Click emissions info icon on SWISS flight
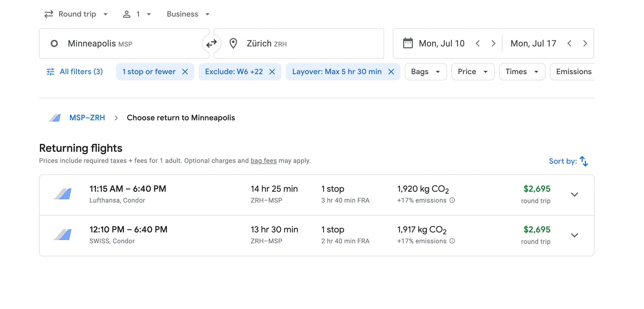 pyautogui.click(x=452, y=241)
